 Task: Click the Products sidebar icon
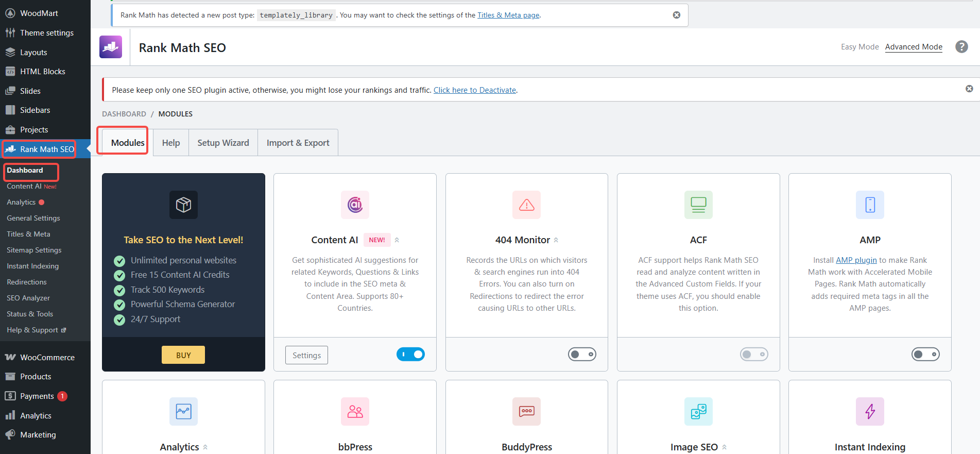coord(10,376)
